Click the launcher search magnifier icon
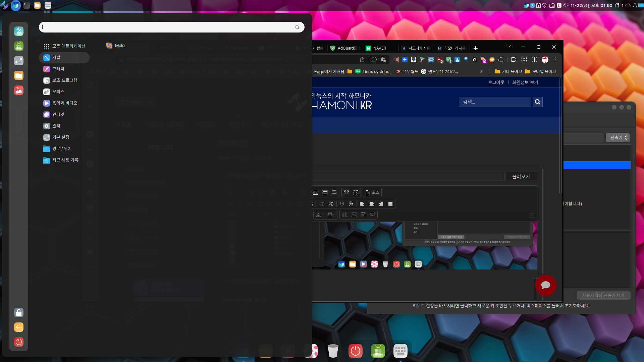644x362 pixels. (297, 27)
